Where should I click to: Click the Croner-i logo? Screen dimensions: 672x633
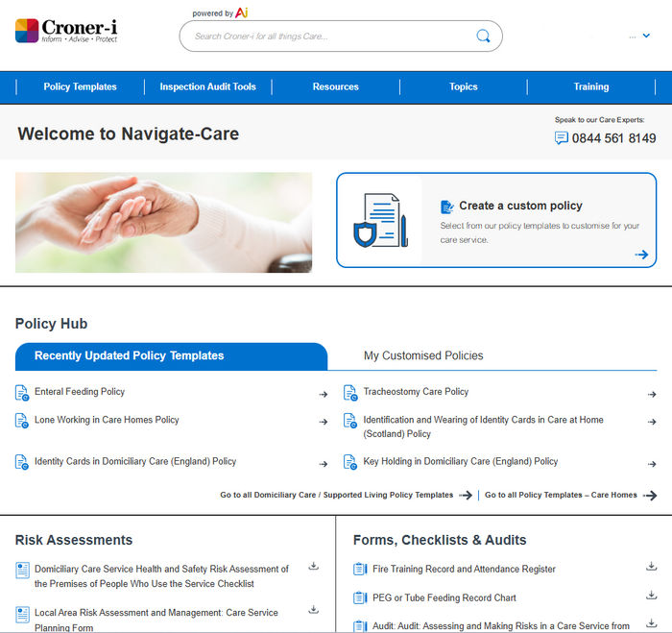(x=66, y=31)
